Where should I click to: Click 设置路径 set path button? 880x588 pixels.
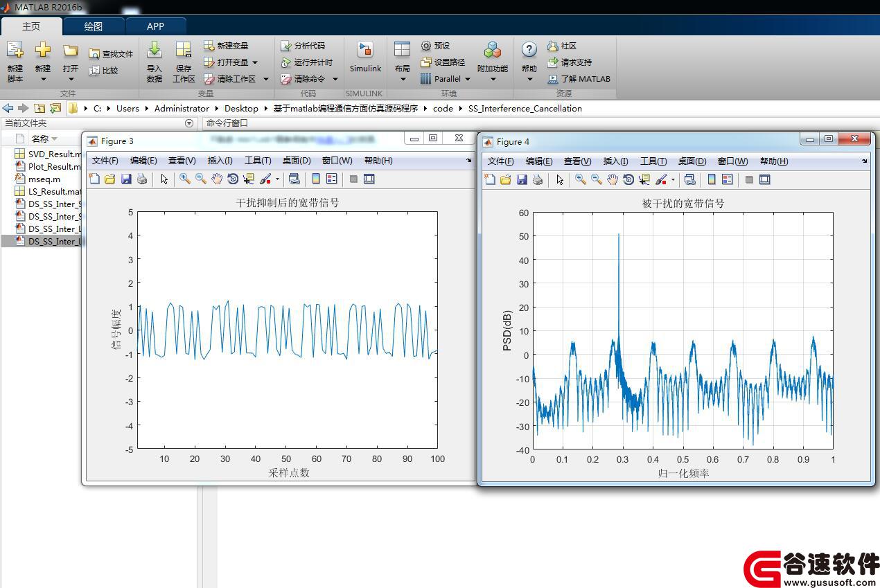click(443, 62)
